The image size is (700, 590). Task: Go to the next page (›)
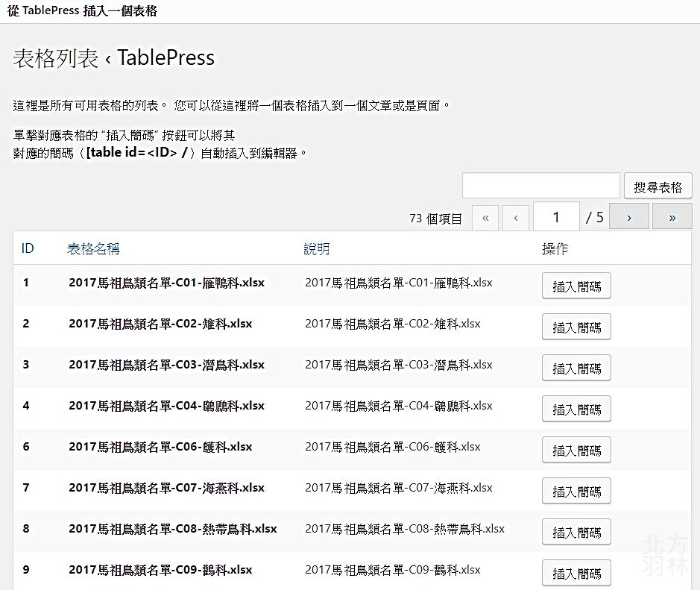click(x=628, y=216)
